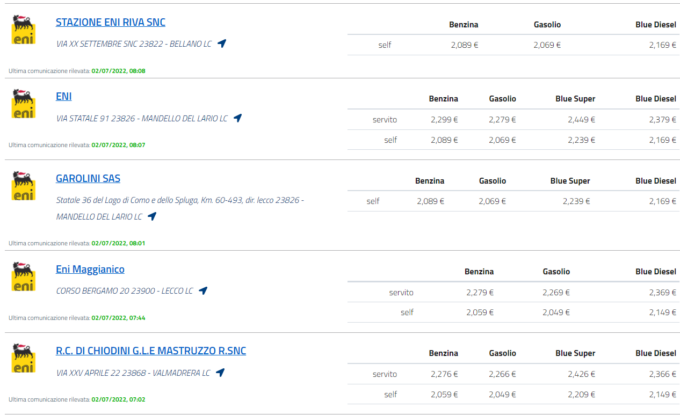Image resolution: width=680 pixels, height=415 pixels.
Task: Open R.C. DI CHIODINI G.L.E MASTRUZZO link
Action: pyautogui.click(x=151, y=351)
